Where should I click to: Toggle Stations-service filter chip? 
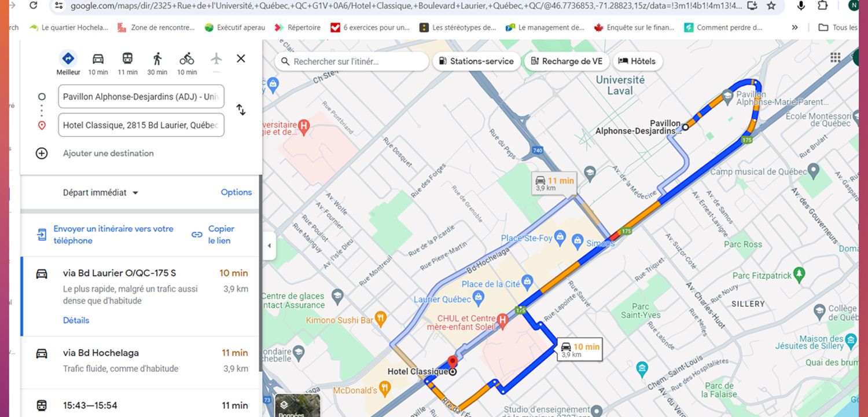click(x=476, y=61)
